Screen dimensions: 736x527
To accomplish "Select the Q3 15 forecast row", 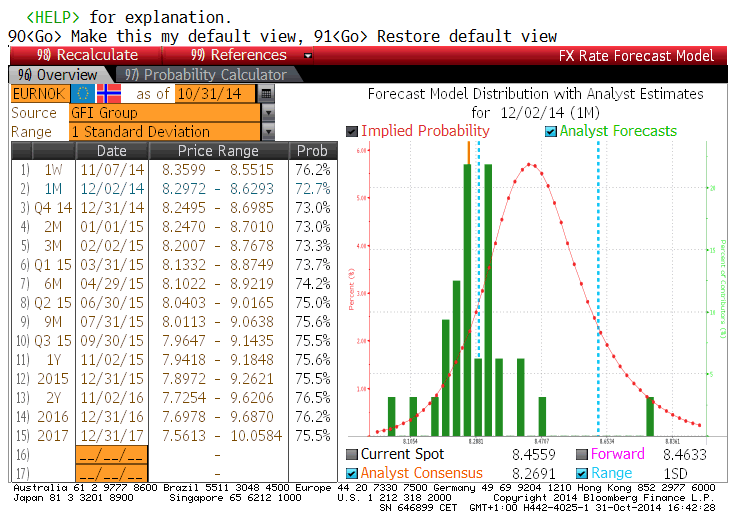I will [174, 341].
